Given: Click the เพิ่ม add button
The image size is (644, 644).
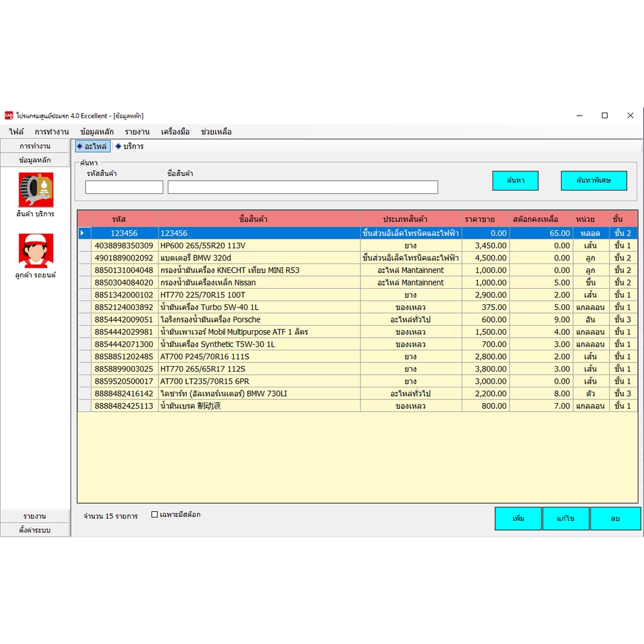Looking at the screenshot, I should 518,519.
